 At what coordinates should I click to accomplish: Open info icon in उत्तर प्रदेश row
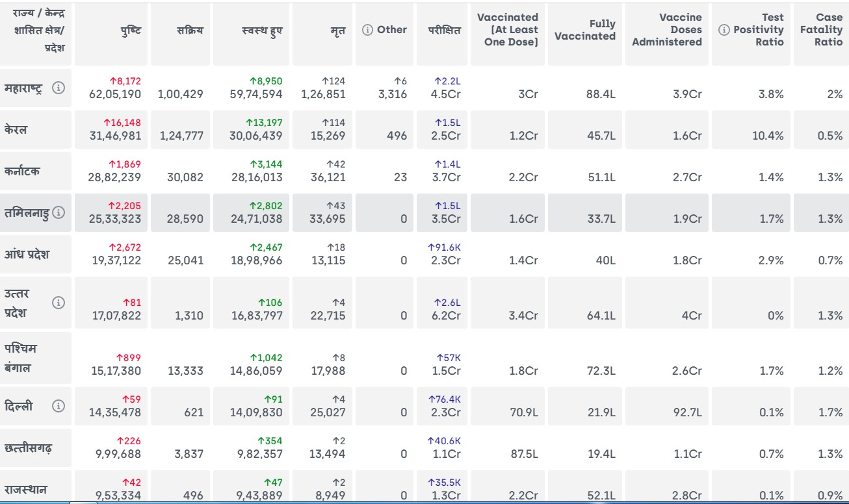(x=59, y=303)
